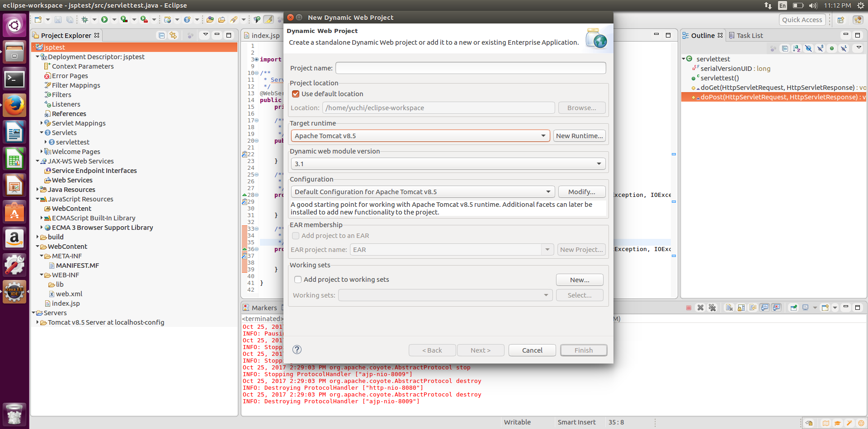The image size is (868, 429).
Task: Switch to the Task List tab
Action: pyautogui.click(x=745, y=35)
